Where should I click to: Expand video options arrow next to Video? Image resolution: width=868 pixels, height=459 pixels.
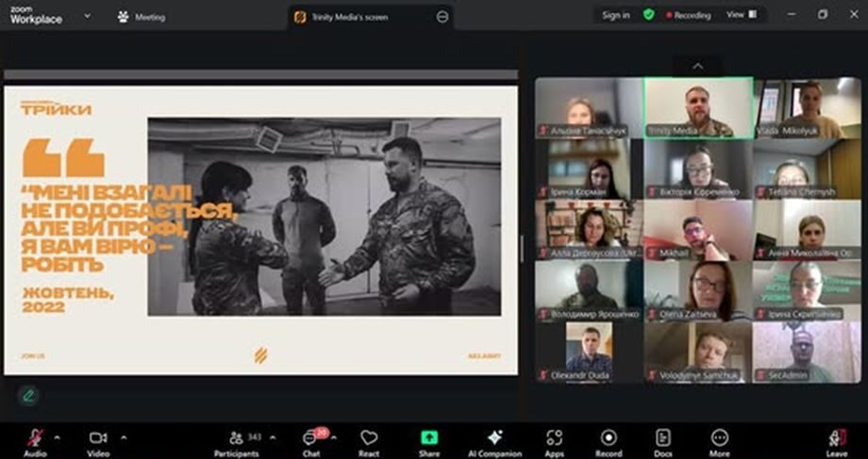(123, 437)
